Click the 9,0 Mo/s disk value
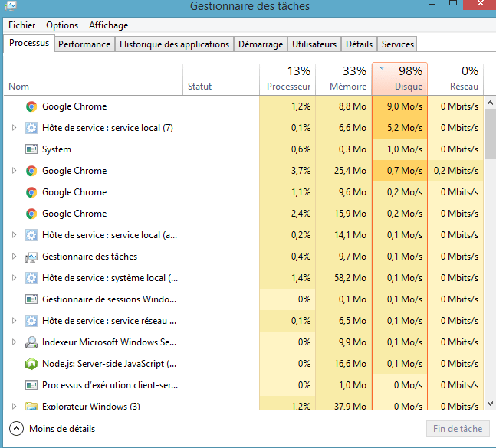The width and height of the screenshot is (496, 448). (x=405, y=106)
